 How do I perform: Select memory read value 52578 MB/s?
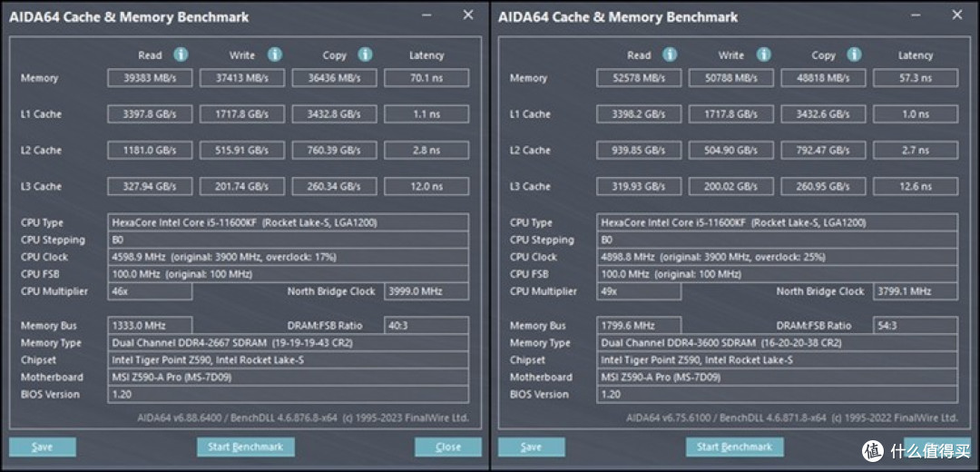[x=639, y=78]
